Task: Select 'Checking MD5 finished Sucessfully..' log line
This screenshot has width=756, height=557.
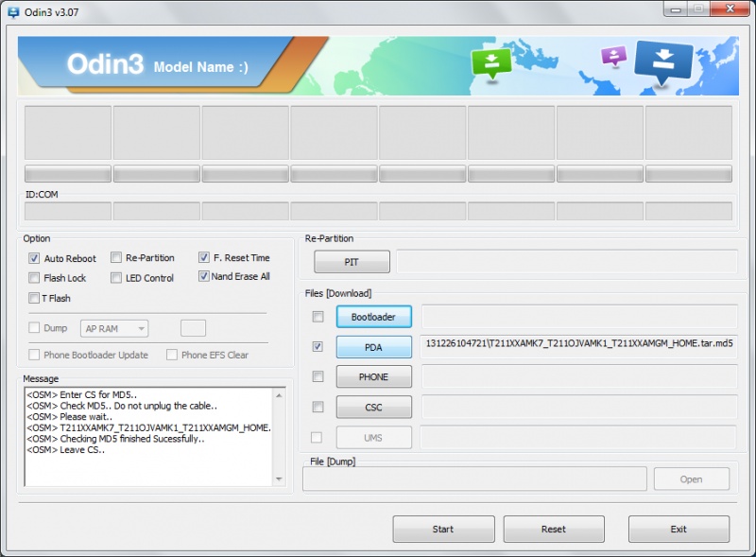Action: point(115,439)
